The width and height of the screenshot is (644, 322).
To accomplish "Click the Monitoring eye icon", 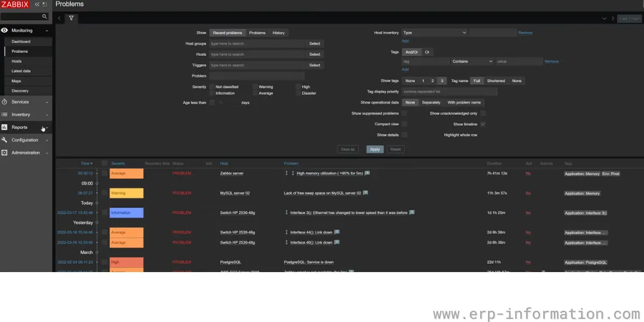I will 4,31.
